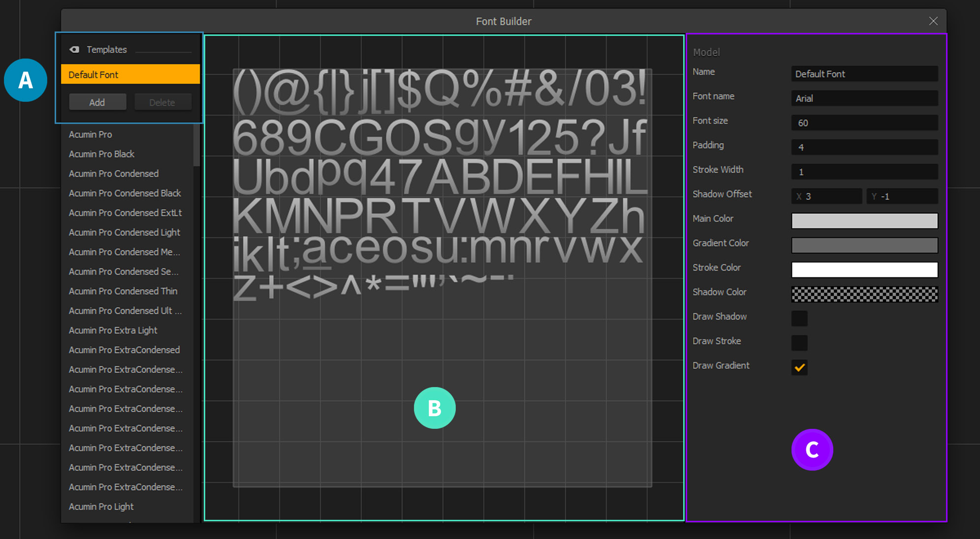
Task: Click the font atlas texture preview
Action: click(443, 278)
